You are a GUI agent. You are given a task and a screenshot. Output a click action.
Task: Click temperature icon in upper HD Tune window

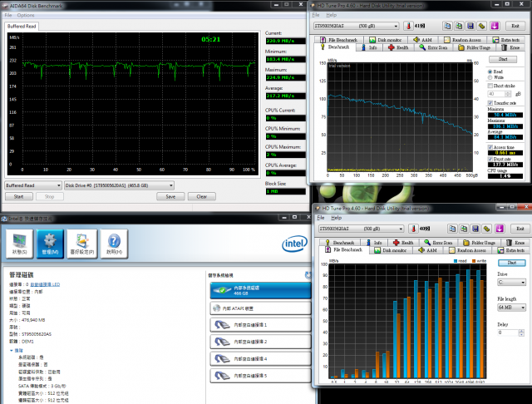(x=408, y=26)
